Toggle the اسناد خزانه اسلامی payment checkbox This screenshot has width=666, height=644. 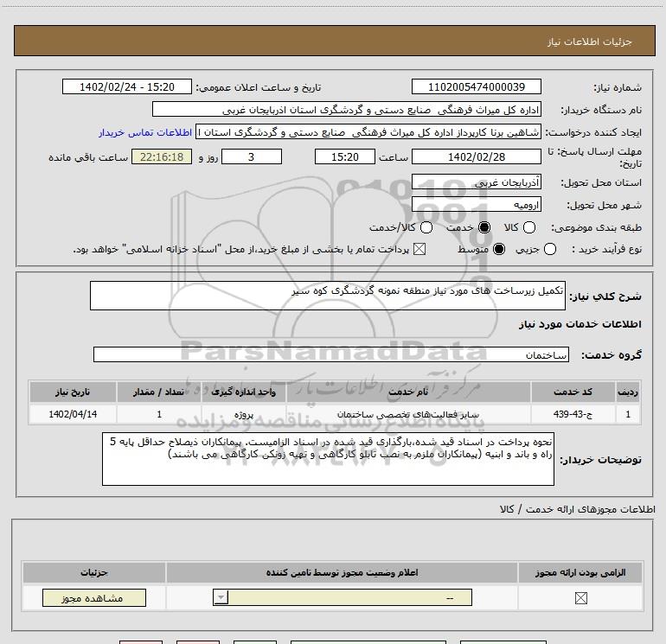[419, 249]
